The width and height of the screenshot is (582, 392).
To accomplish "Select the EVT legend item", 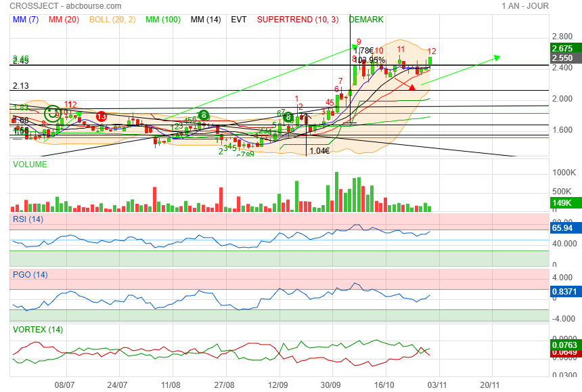I will [238, 20].
